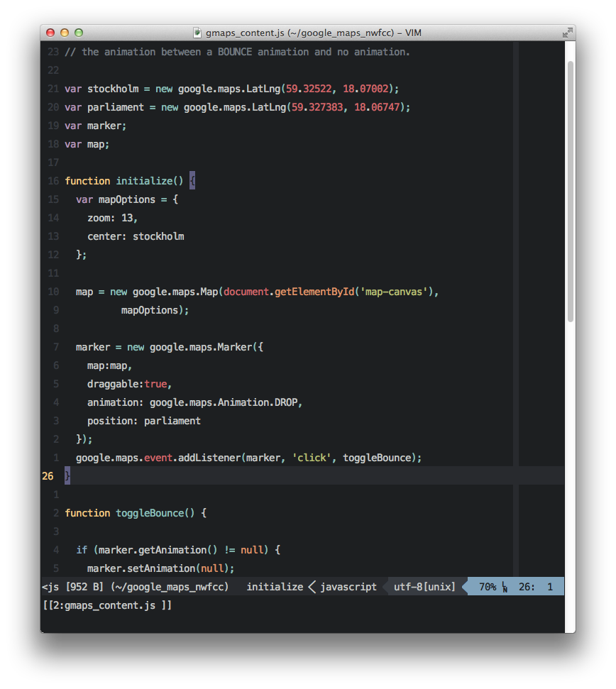The height and width of the screenshot is (689, 616).
Task: Click the vertical scrollbar thumb
Action: click(571, 192)
